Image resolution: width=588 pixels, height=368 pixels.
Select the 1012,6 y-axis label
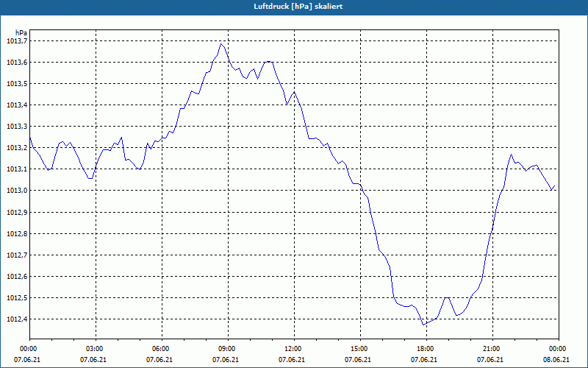coord(17,277)
